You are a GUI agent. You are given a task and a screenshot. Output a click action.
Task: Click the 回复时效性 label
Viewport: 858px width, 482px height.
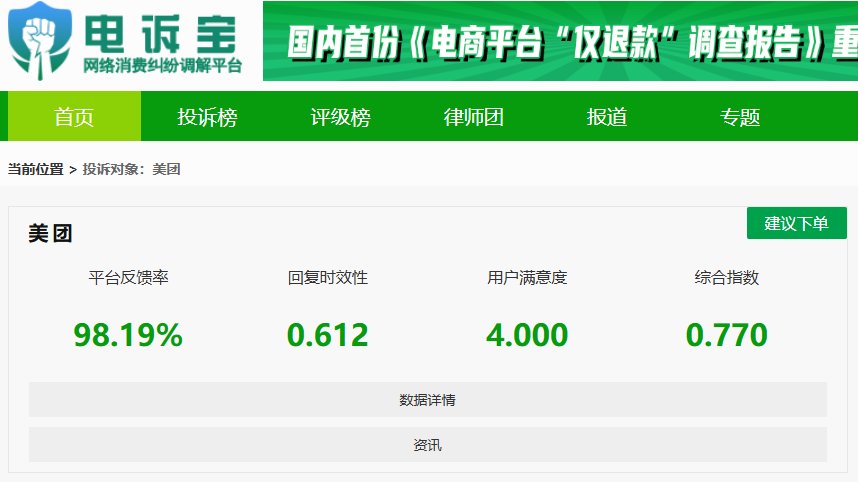328,277
